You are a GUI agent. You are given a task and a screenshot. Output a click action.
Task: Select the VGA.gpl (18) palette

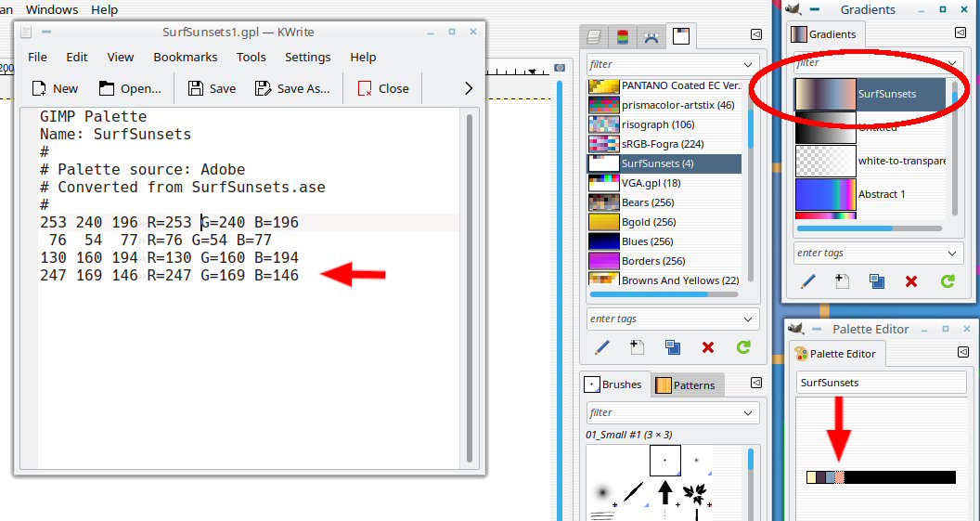pyautogui.click(x=664, y=183)
